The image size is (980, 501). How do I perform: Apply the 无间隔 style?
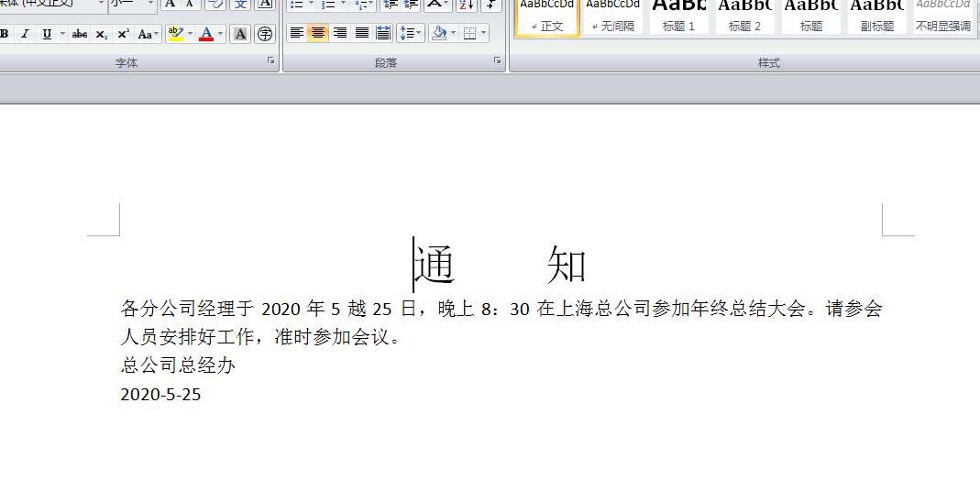pos(613,16)
